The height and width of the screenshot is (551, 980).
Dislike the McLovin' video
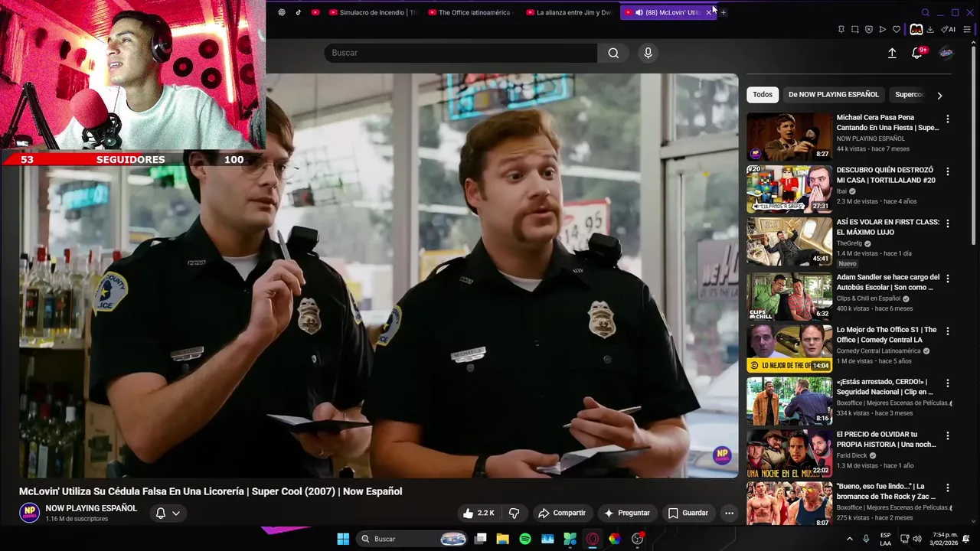coord(514,513)
